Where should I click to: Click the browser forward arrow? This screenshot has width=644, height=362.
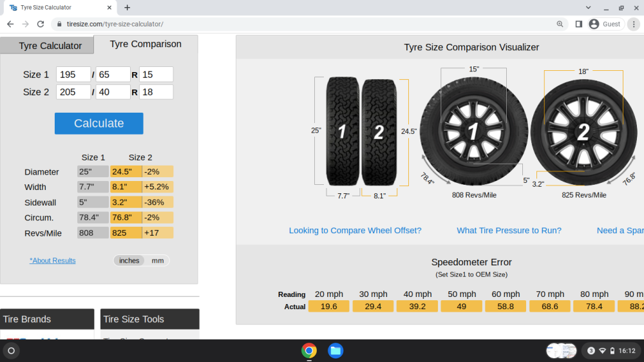[26, 24]
